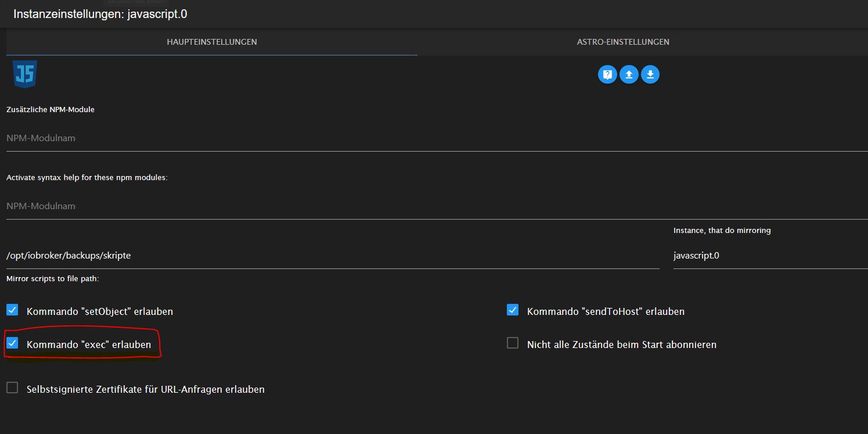
Task: Click the JavaScript adapter logo
Action: tap(25, 74)
